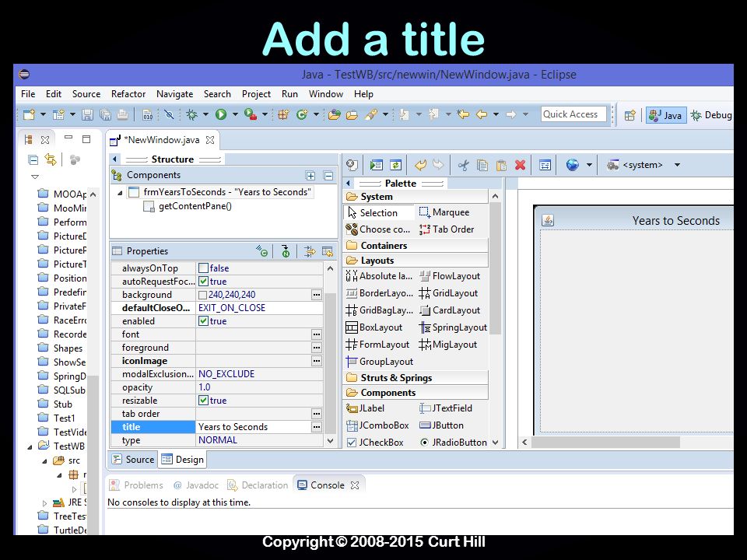747x560 pixels.
Task: Collapse the TestWB project node
Action: coord(30,446)
